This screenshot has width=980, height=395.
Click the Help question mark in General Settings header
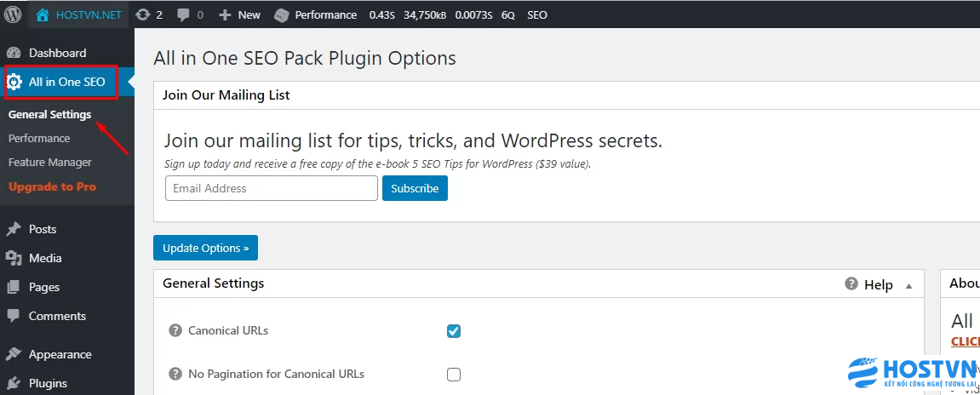pyautogui.click(x=851, y=283)
